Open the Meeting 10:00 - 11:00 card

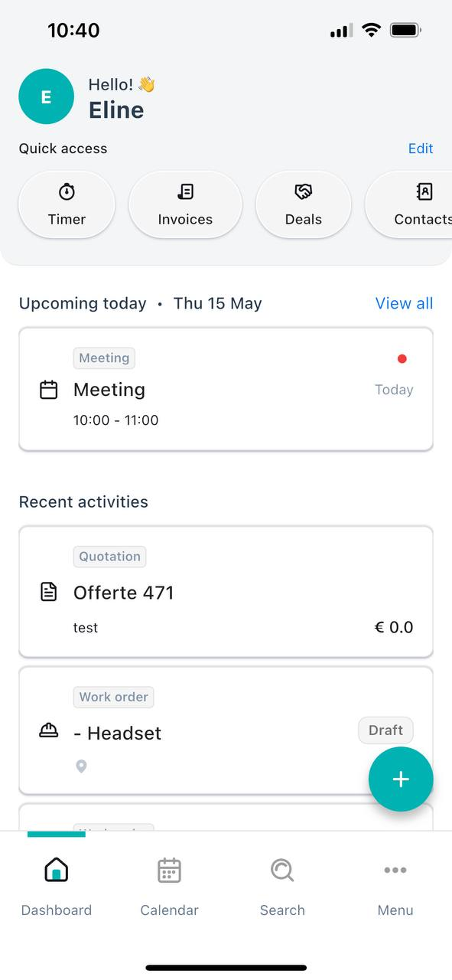click(226, 389)
